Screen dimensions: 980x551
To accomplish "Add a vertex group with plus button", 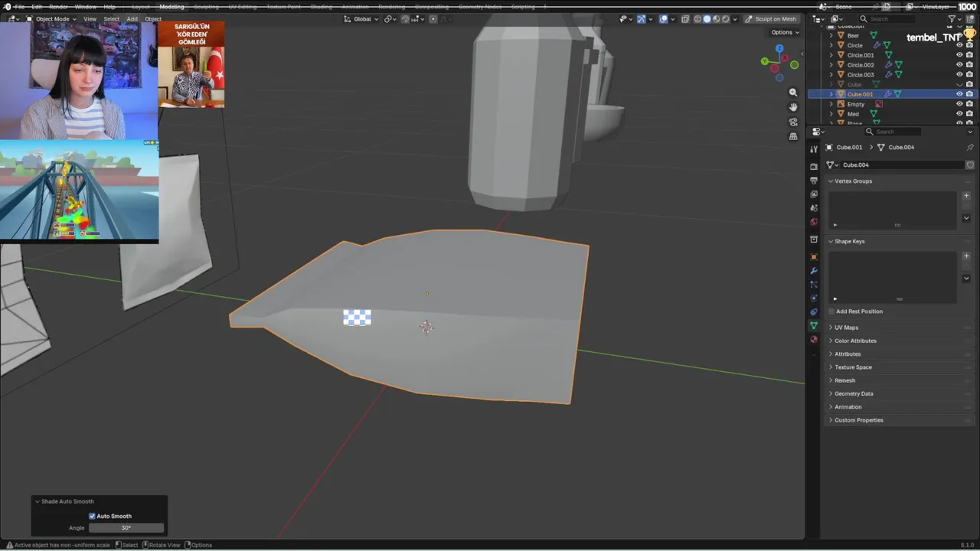I will [x=966, y=196].
